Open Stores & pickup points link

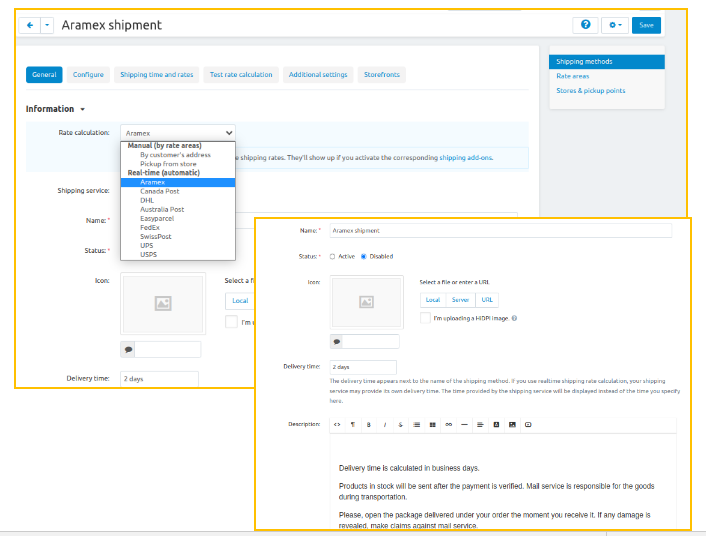(x=591, y=91)
